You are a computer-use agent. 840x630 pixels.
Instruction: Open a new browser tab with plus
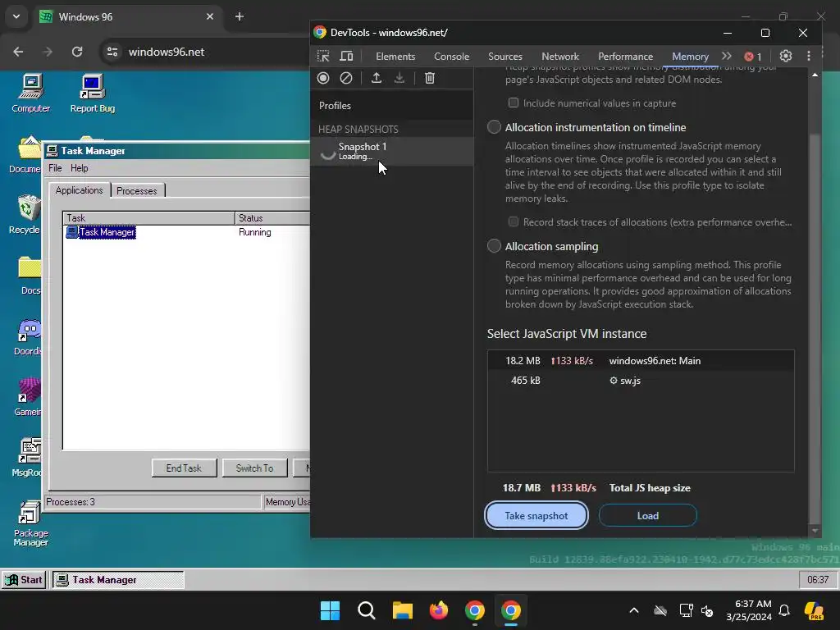coord(240,16)
